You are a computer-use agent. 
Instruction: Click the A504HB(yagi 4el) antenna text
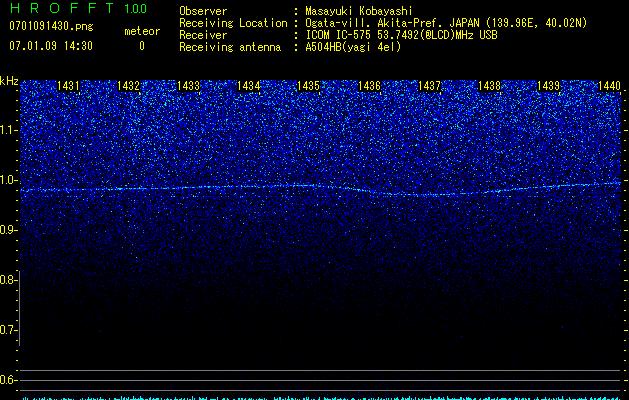[x=353, y=47]
